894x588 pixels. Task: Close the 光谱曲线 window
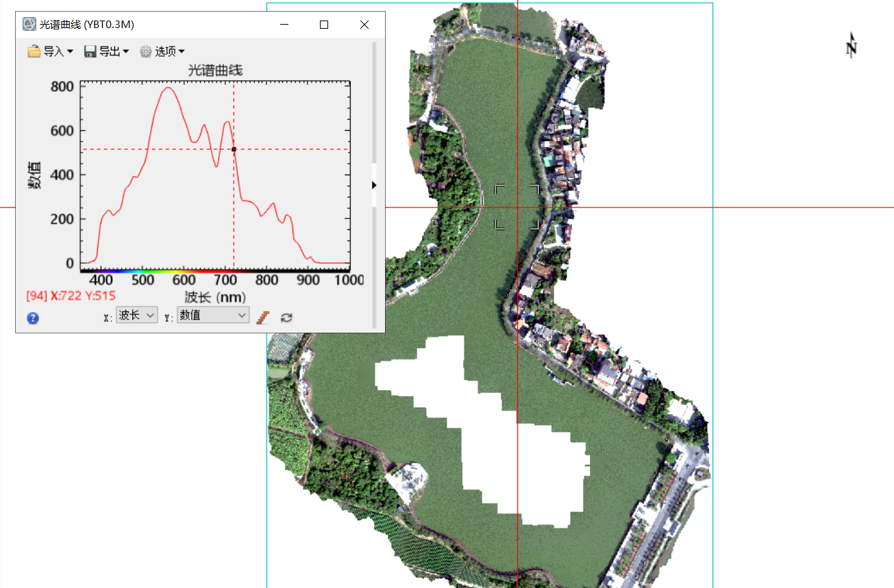click(x=364, y=25)
